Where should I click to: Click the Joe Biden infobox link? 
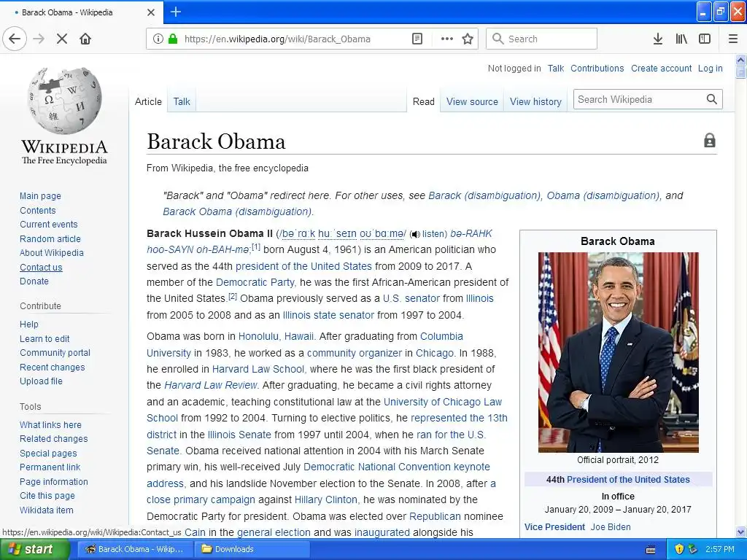611,527
